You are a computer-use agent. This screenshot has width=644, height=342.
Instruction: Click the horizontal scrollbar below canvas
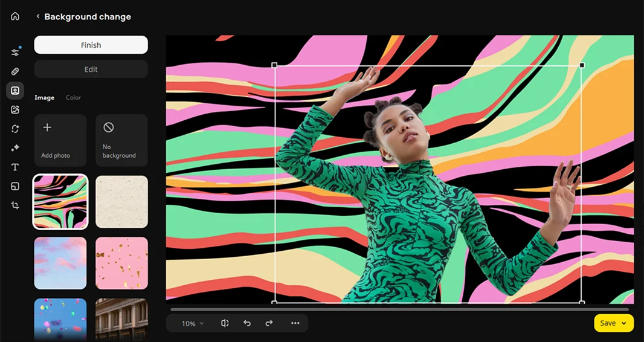pos(399,309)
